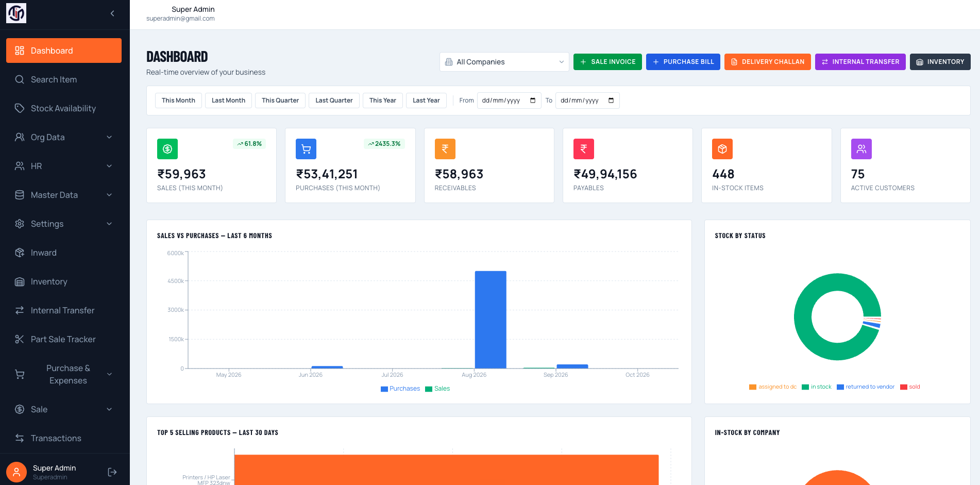The height and width of the screenshot is (485, 980).
Task: Click the in-stock items box icon
Action: (722, 149)
